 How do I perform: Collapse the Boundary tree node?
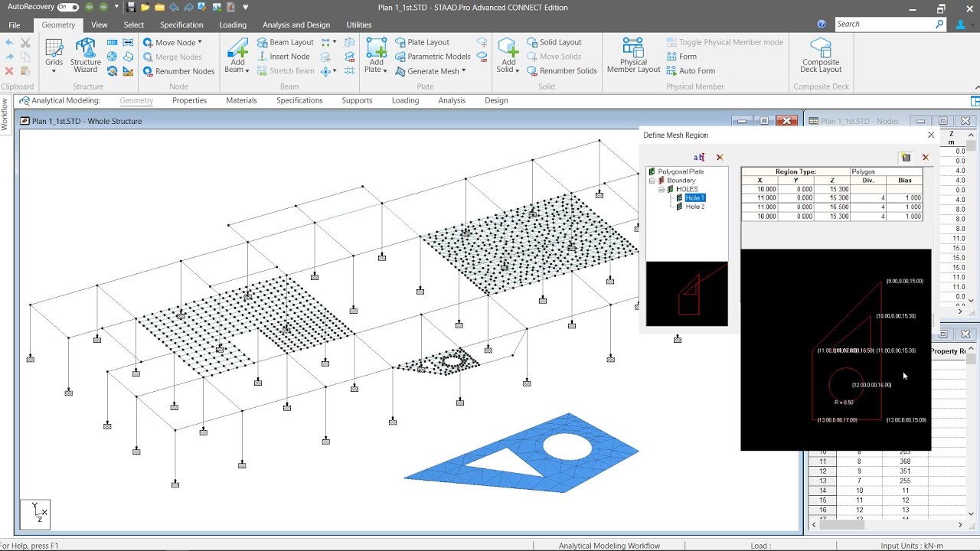pos(652,181)
